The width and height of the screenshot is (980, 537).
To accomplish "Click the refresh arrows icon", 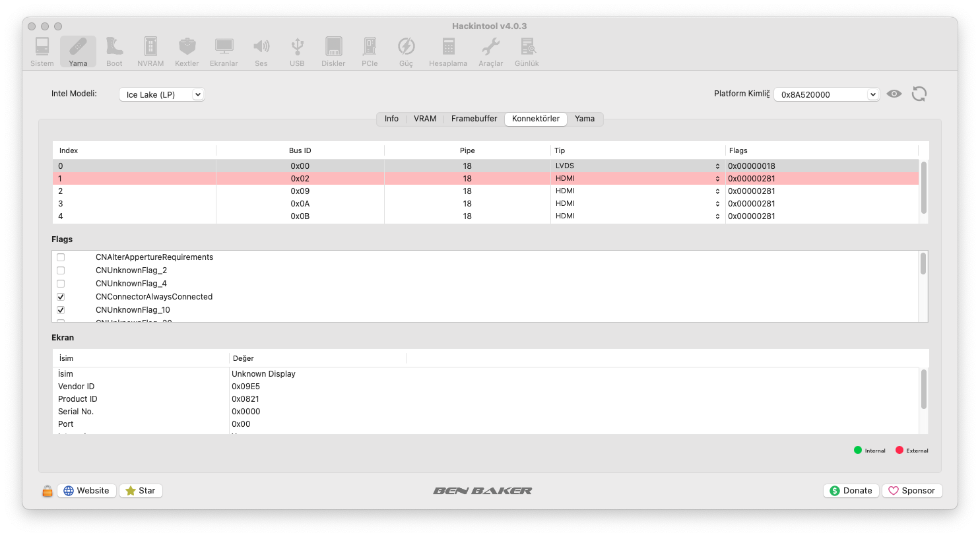I will 919,94.
